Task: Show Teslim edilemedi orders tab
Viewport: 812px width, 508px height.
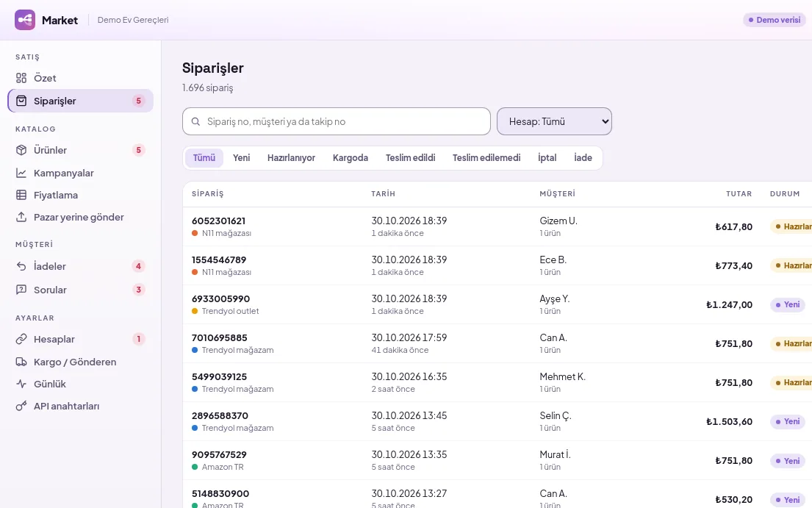Action: (x=486, y=158)
